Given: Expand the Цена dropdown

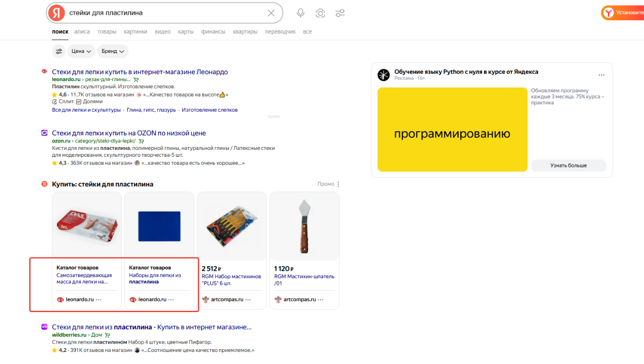Looking at the screenshot, I should pos(81,51).
